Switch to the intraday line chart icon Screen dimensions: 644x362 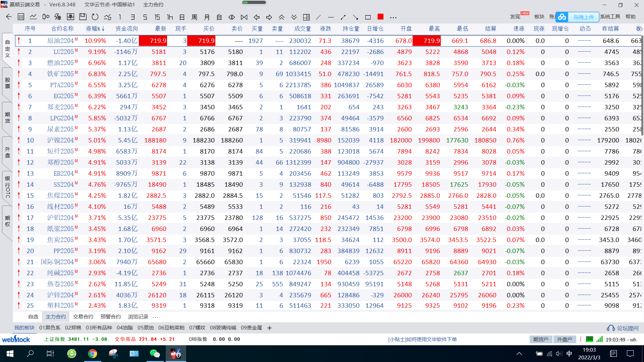click(x=33, y=17)
